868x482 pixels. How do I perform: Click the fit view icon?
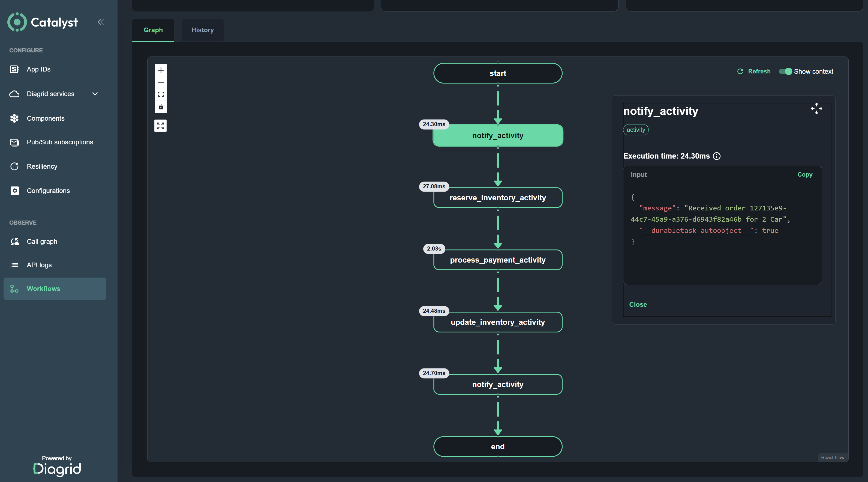tap(161, 94)
